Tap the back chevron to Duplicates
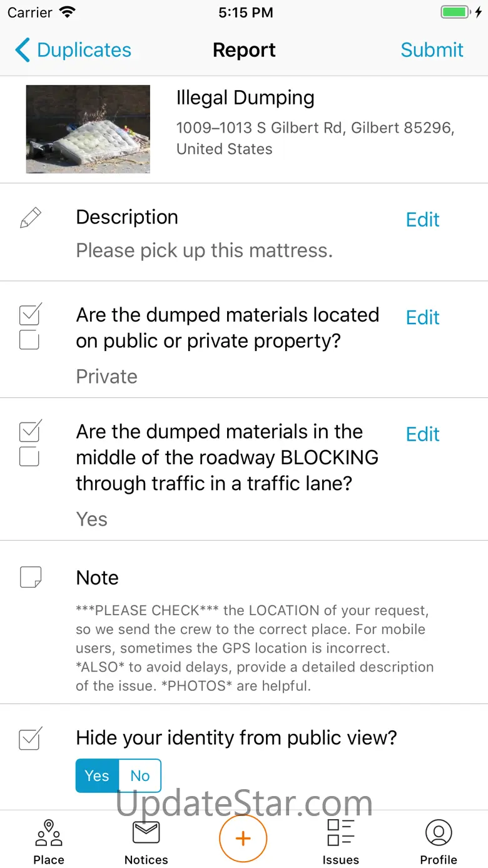 pos(23,50)
